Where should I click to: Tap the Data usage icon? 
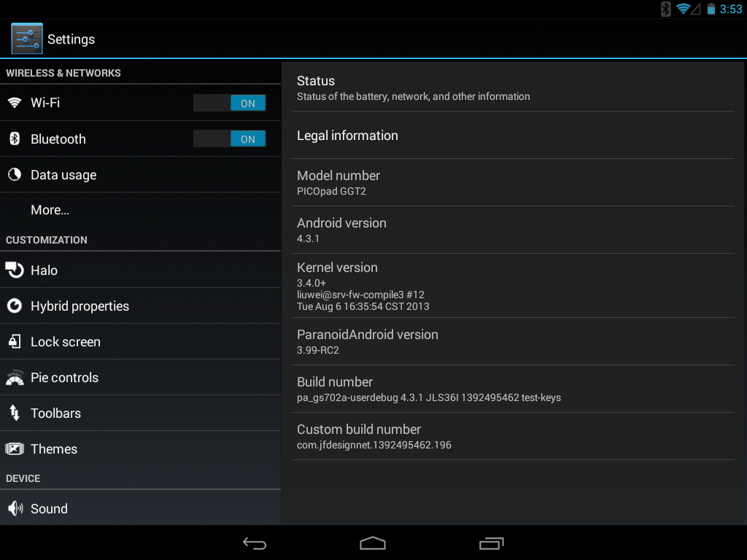coord(15,174)
